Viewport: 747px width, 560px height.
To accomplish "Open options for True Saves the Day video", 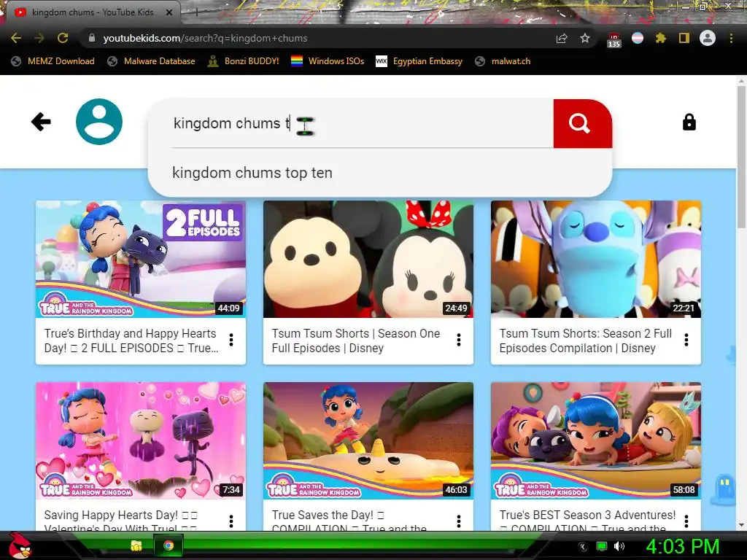I will click(x=459, y=521).
